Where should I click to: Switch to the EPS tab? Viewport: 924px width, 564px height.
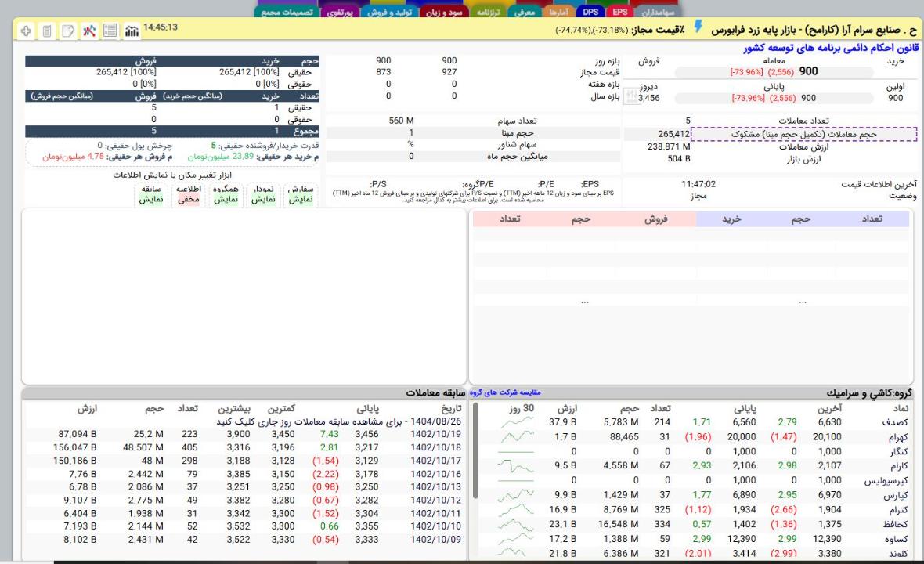pos(620,13)
